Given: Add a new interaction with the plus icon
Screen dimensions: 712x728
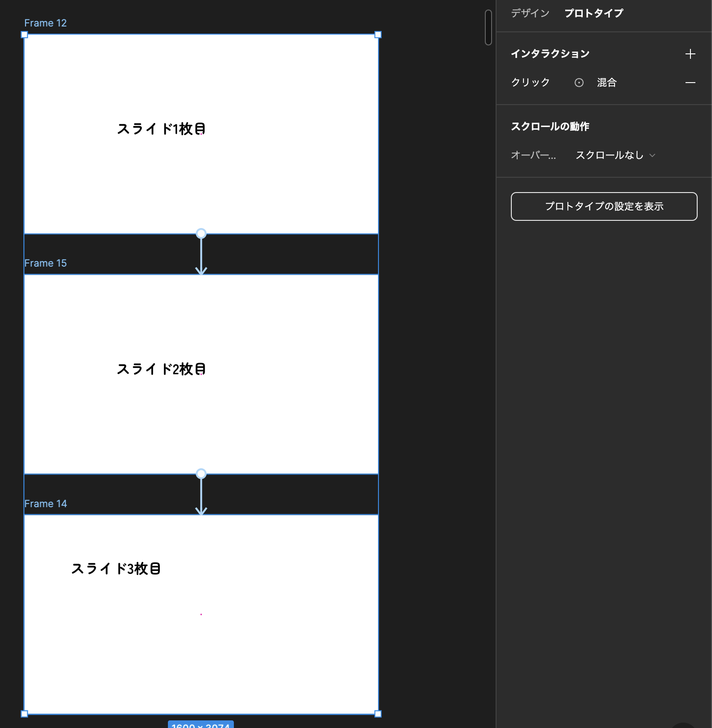Looking at the screenshot, I should [690, 54].
